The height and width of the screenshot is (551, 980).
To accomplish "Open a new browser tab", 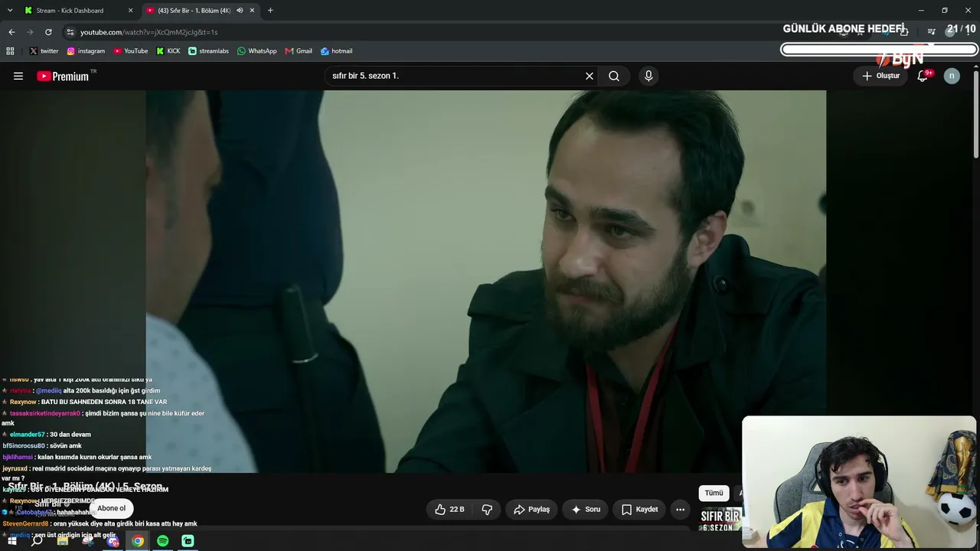I will click(x=270, y=11).
